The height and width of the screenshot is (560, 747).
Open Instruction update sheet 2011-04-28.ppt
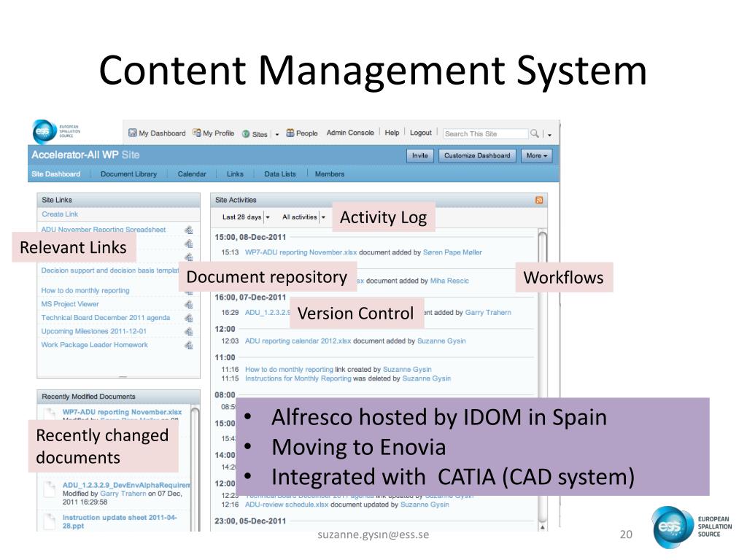point(120,522)
